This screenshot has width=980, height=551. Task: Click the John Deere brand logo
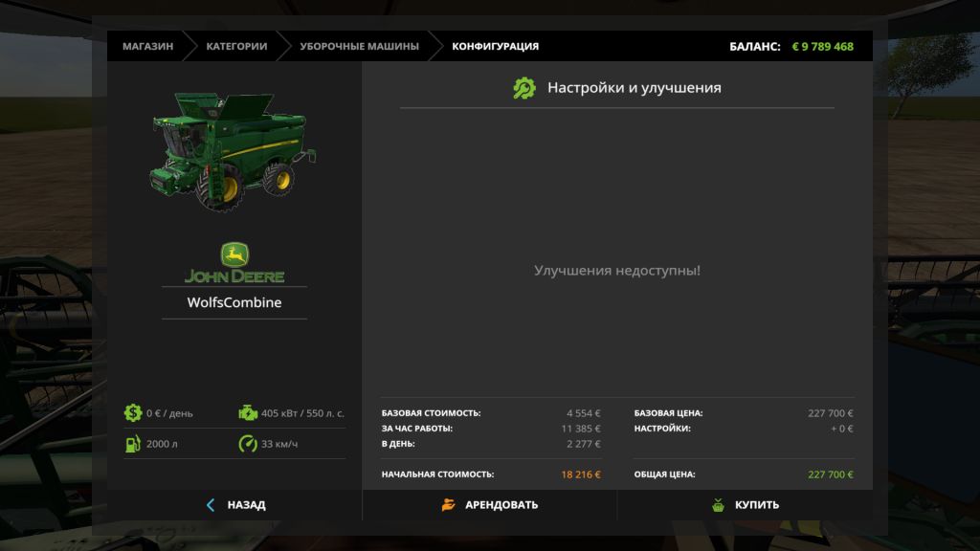click(x=234, y=264)
